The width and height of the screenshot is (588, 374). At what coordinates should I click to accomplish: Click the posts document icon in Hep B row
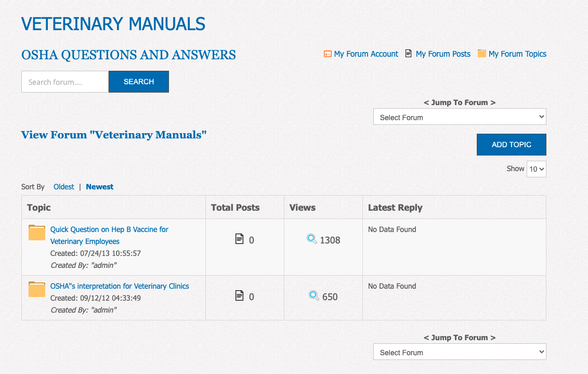point(239,239)
